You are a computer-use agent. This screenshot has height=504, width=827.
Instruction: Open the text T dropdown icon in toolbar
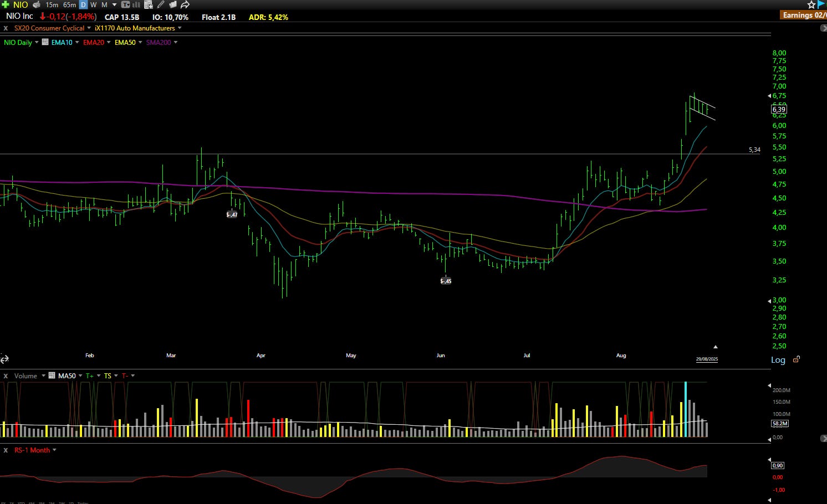click(x=125, y=4)
